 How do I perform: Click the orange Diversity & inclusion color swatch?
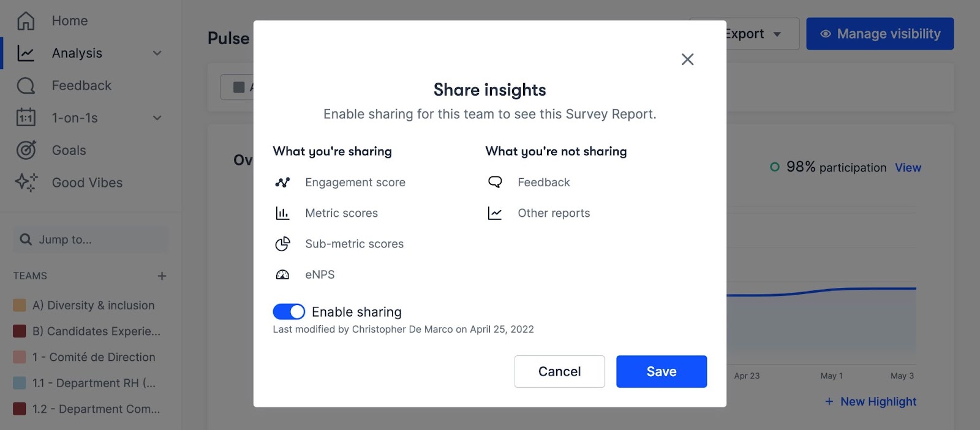click(20, 305)
